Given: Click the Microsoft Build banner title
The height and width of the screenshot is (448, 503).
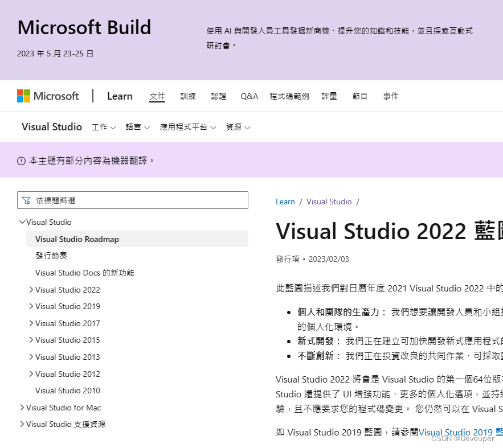Looking at the screenshot, I should (x=84, y=27).
